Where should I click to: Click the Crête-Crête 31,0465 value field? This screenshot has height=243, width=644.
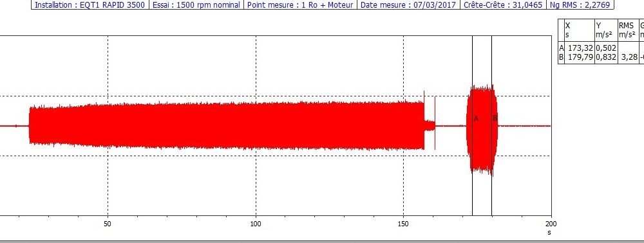(504, 5)
